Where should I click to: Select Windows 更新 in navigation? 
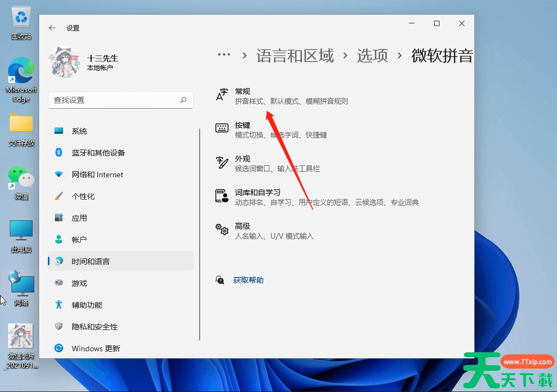pos(121,348)
